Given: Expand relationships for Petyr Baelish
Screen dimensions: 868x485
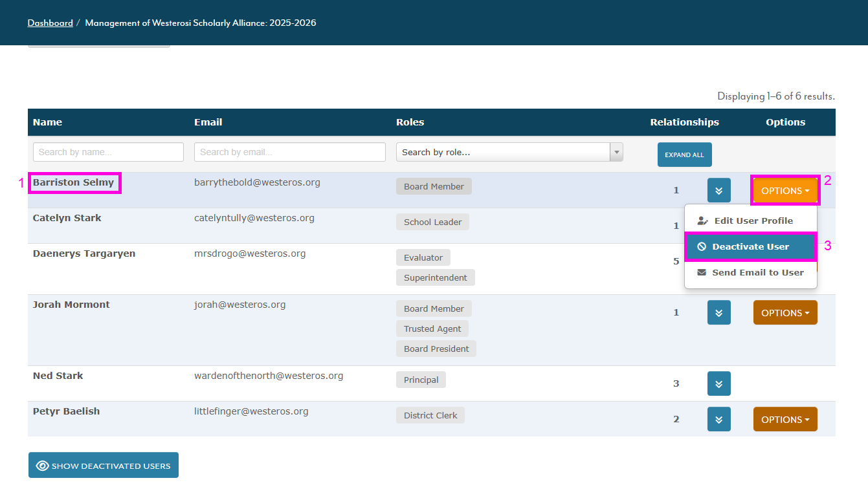Looking at the screenshot, I should pos(719,419).
